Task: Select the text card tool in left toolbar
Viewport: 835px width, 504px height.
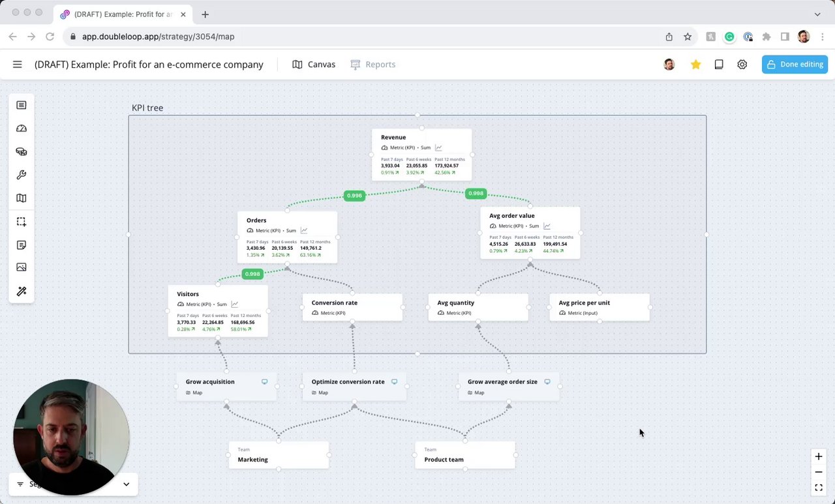Action: point(22,105)
